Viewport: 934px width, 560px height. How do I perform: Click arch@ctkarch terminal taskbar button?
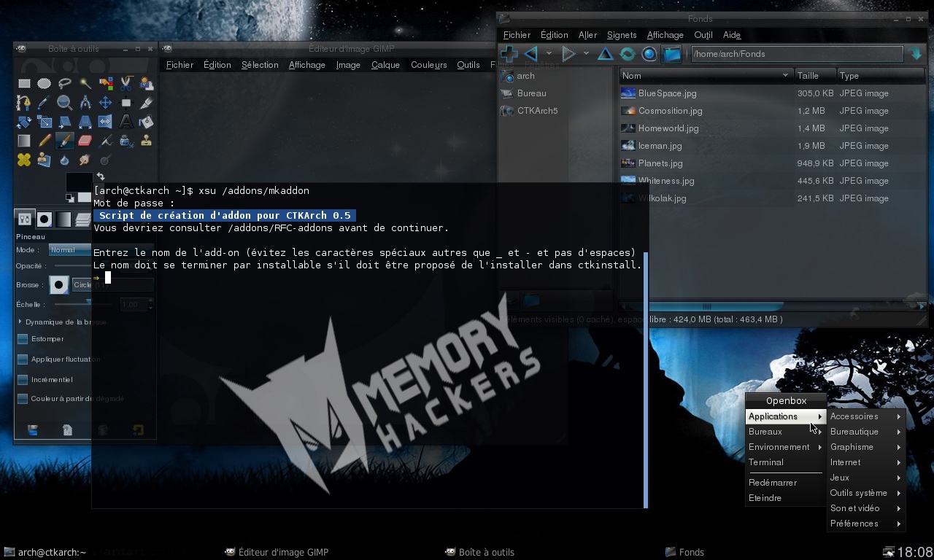point(45,552)
